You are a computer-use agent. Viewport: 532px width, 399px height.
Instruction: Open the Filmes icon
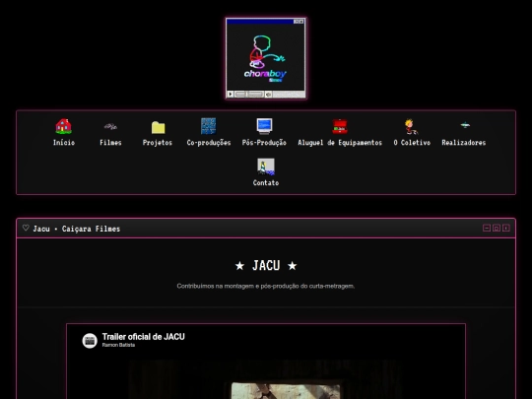point(110,126)
